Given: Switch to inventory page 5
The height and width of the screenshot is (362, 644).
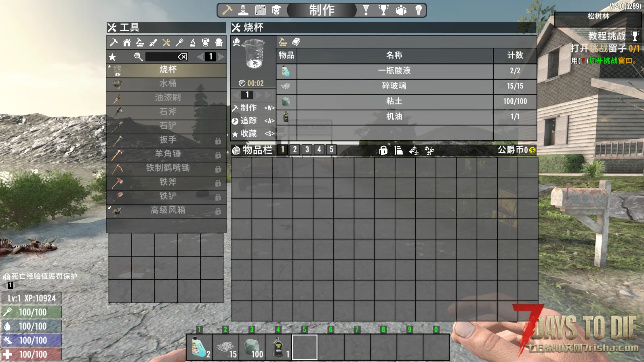Looking at the screenshot, I should pyautogui.click(x=332, y=150).
